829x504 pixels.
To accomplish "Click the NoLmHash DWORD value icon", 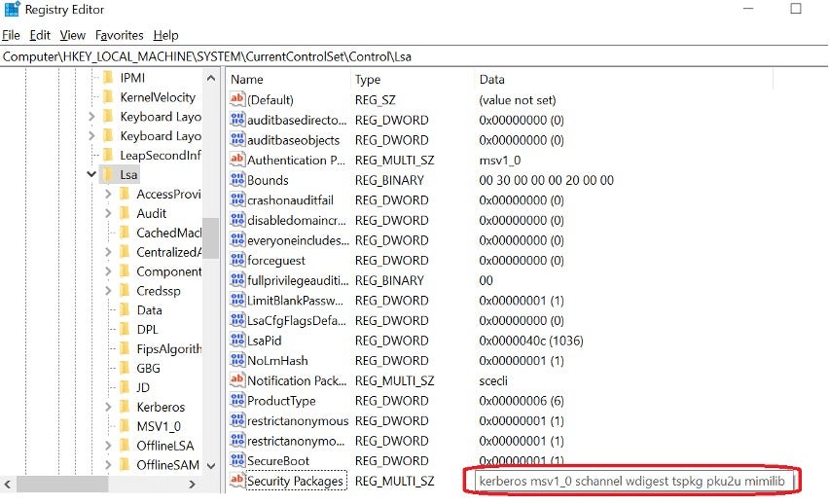I will pyautogui.click(x=236, y=360).
